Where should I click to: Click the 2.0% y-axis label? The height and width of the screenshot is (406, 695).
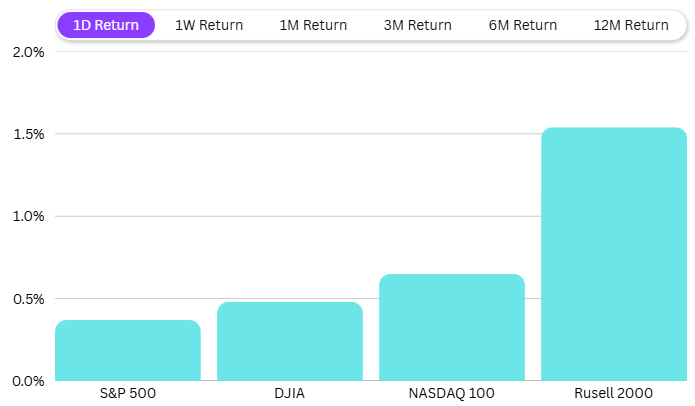point(29,52)
